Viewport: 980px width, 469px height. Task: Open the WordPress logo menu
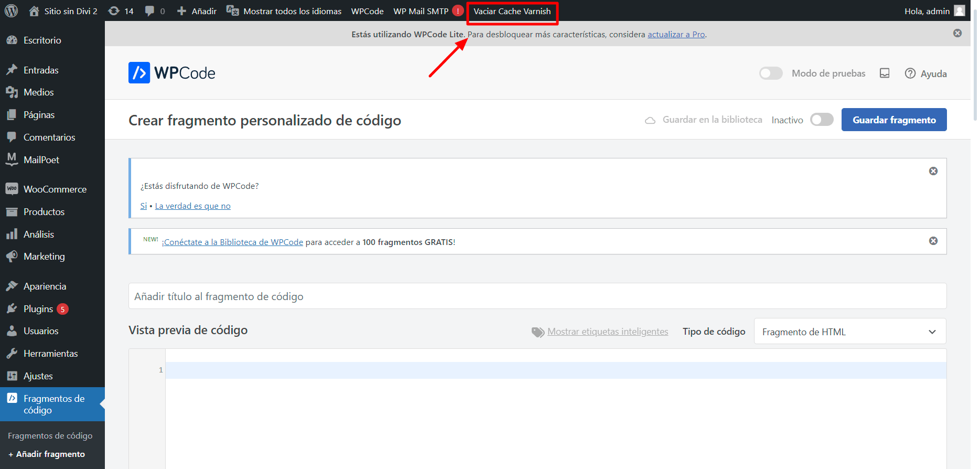point(11,11)
